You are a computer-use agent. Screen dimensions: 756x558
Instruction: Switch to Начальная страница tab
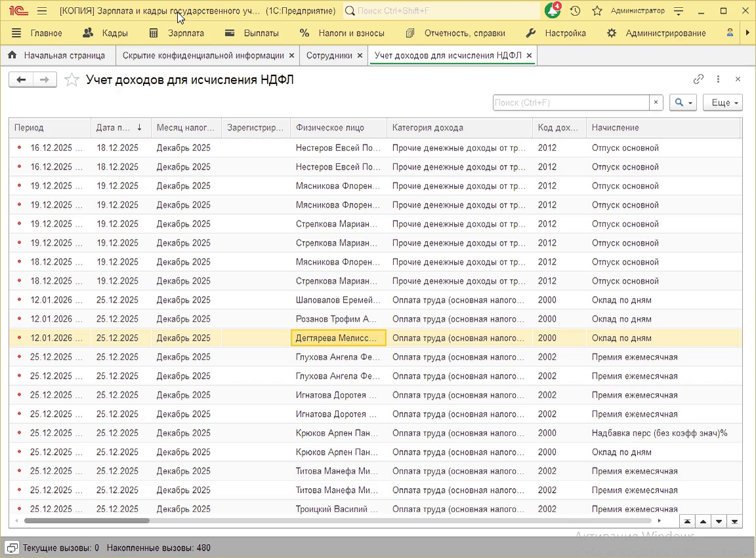(57, 55)
